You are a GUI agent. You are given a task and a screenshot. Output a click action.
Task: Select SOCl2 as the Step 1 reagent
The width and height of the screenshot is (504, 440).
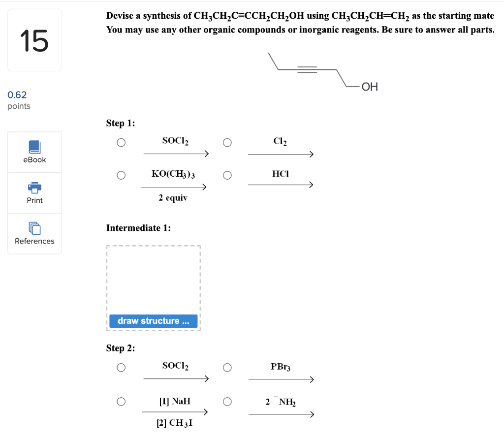point(121,142)
